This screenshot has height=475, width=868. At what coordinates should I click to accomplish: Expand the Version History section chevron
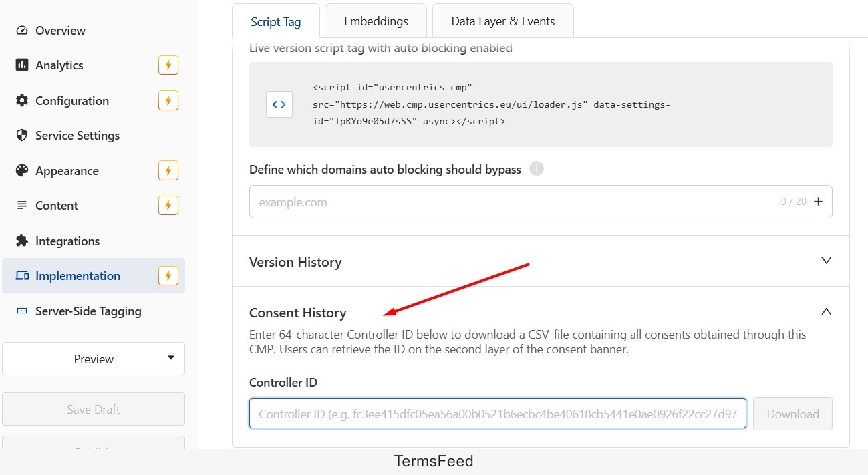(827, 261)
